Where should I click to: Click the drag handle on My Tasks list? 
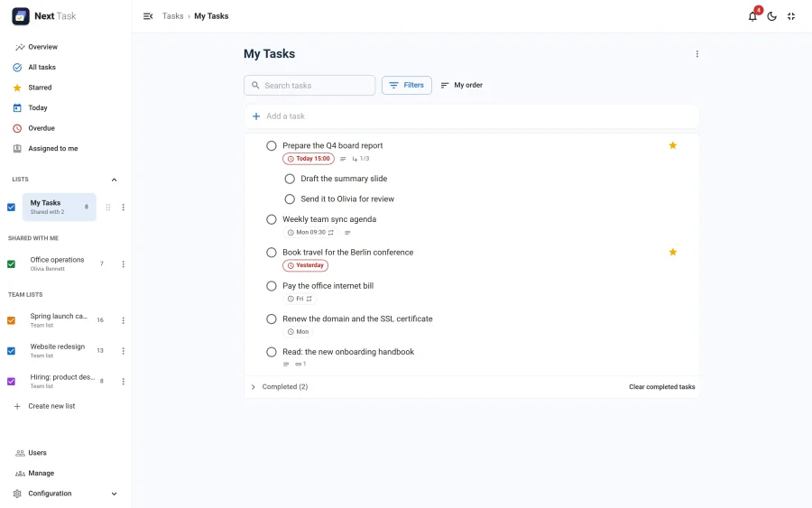click(108, 208)
